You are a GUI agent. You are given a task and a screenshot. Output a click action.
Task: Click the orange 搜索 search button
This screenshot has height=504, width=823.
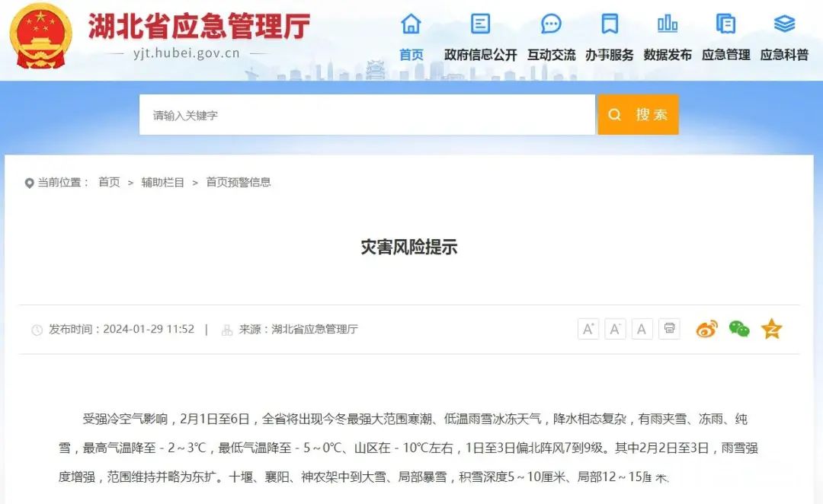click(x=638, y=115)
